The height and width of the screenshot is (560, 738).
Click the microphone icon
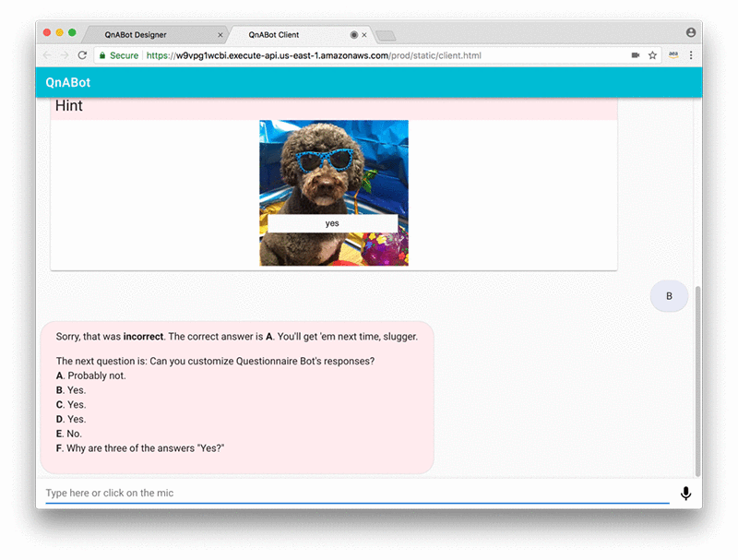click(x=685, y=494)
